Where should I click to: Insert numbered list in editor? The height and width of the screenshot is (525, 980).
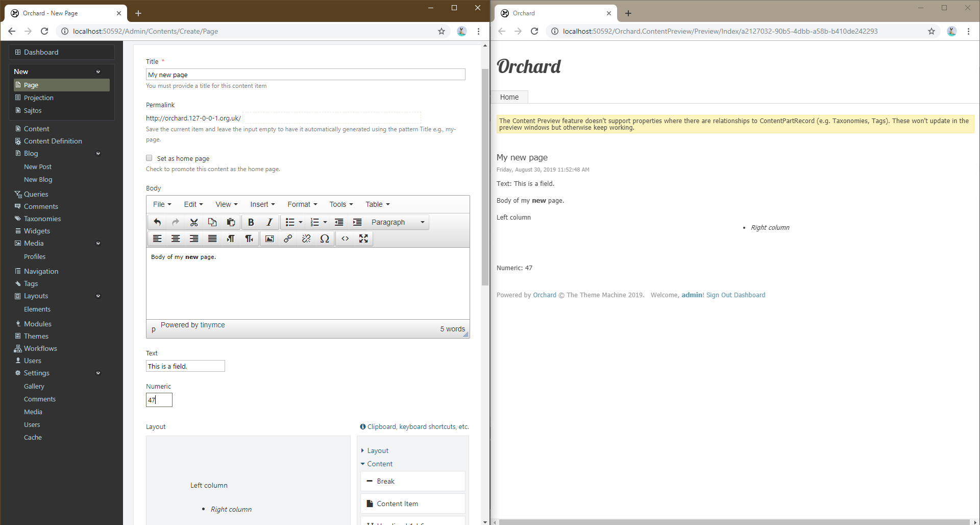(314, 222)
